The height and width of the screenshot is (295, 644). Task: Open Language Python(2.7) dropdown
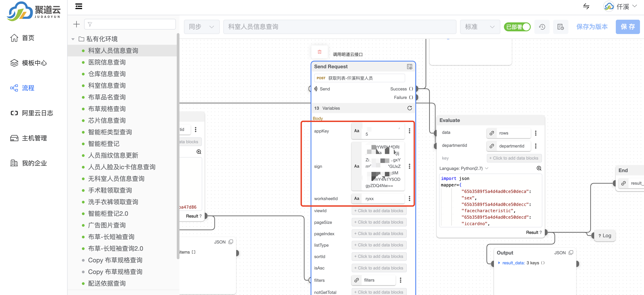(464, 168)
